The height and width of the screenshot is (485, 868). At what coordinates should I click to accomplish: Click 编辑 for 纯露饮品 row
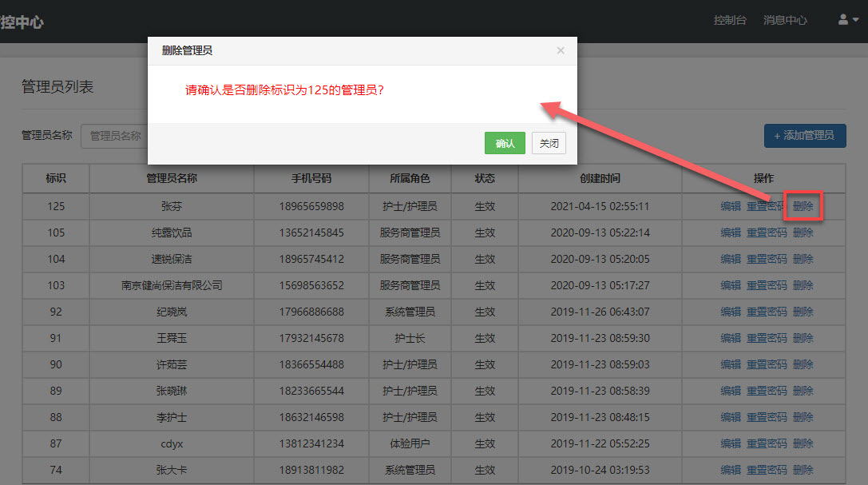pos(731,233)
